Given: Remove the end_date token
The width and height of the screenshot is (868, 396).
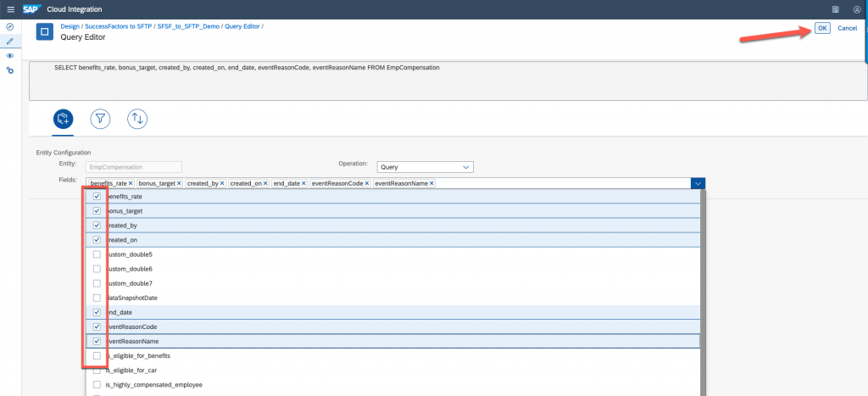Looking at the screenshot, I should coord(304,183).
